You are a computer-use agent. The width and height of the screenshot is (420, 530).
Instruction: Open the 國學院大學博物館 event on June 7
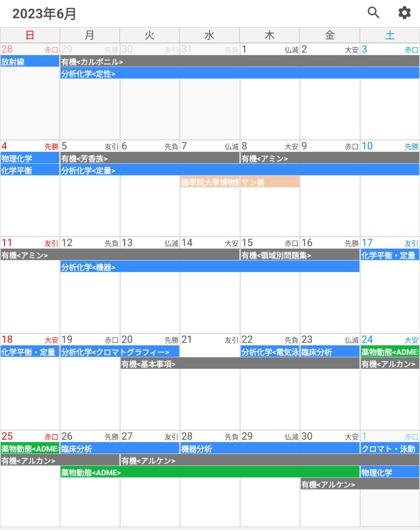(x=210, y=182)
